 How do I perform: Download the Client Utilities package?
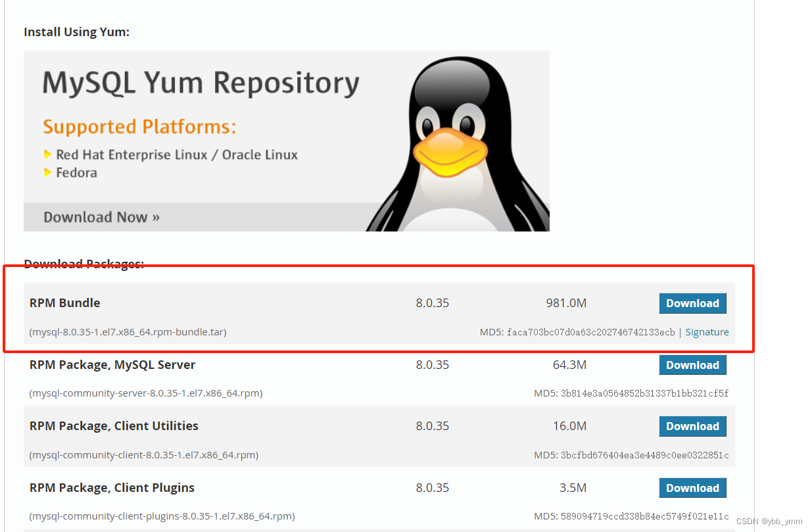[692, 426]
